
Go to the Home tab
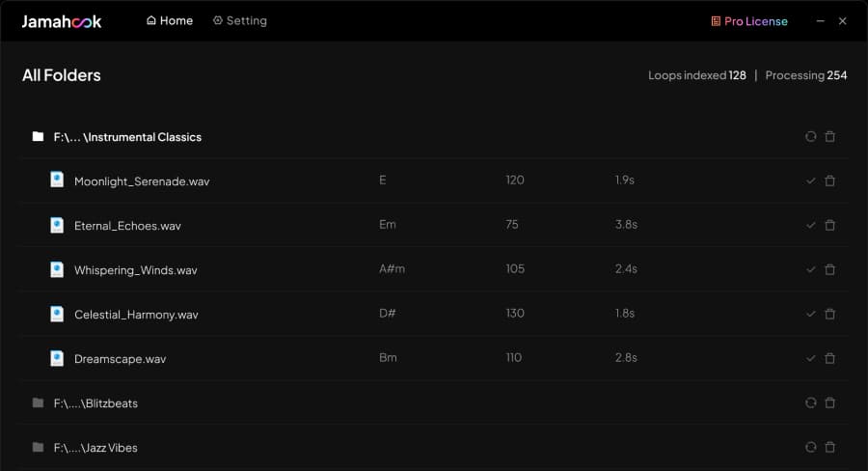170,20
